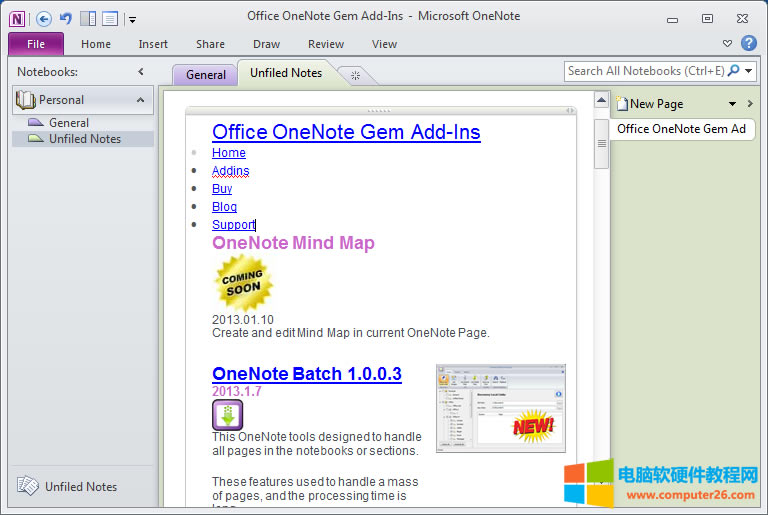Toggle Full Page View icon
The width and height of the screenshot is (768, 515).
[110, 18]
